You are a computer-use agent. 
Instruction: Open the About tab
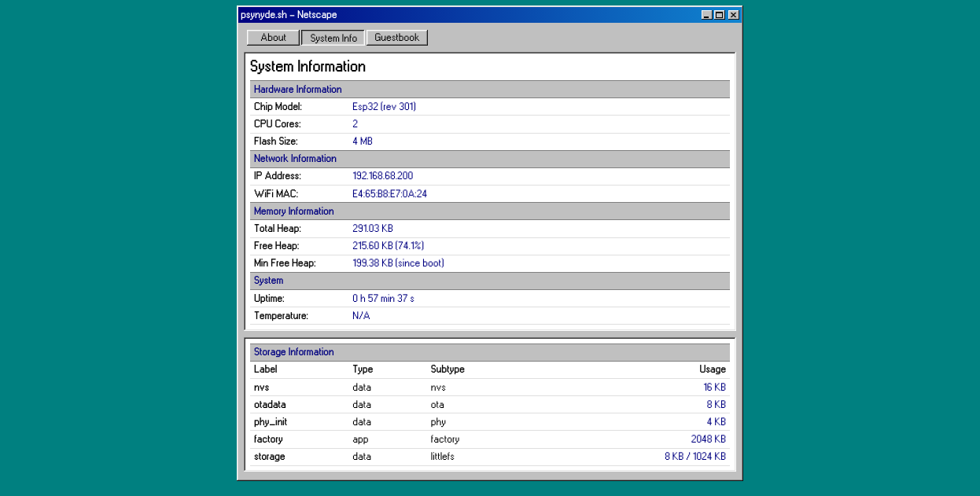coord(273,38)
